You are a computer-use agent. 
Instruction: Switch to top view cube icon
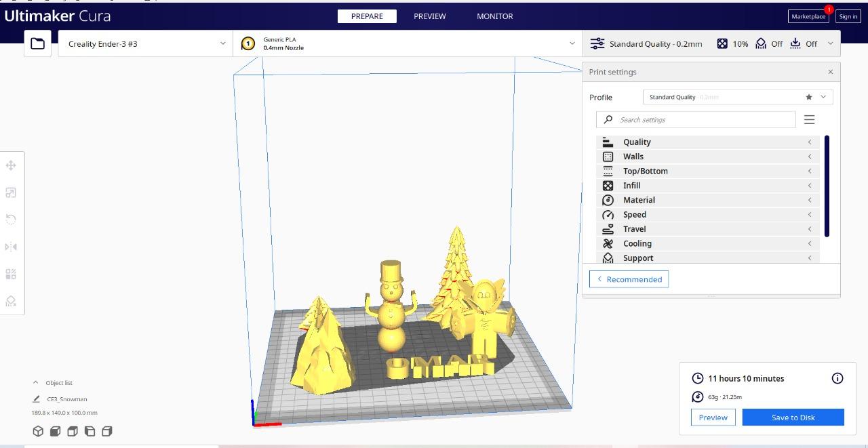tap(73, 431)
